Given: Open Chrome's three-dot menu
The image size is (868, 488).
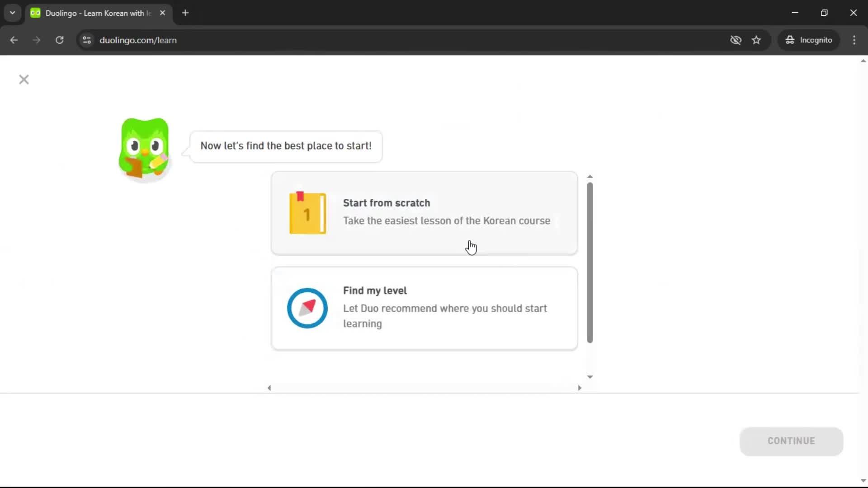Looking at the screenshot, I should [x=854, y=40].
